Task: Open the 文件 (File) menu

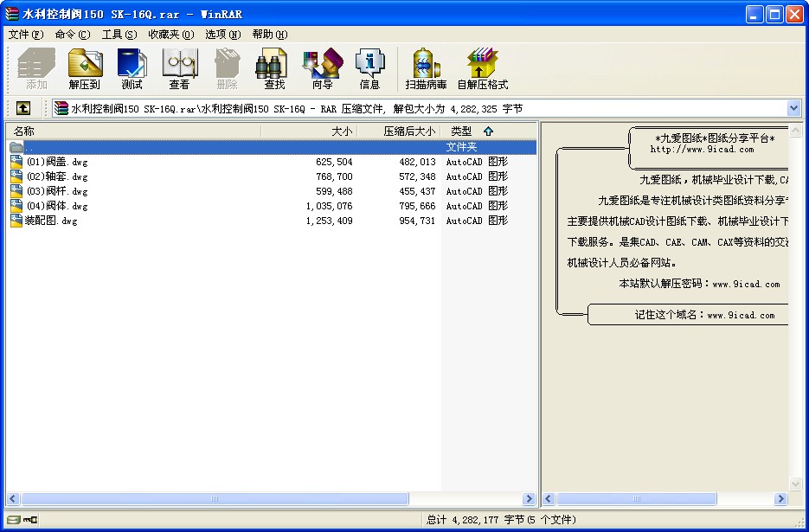Action: 25,35
